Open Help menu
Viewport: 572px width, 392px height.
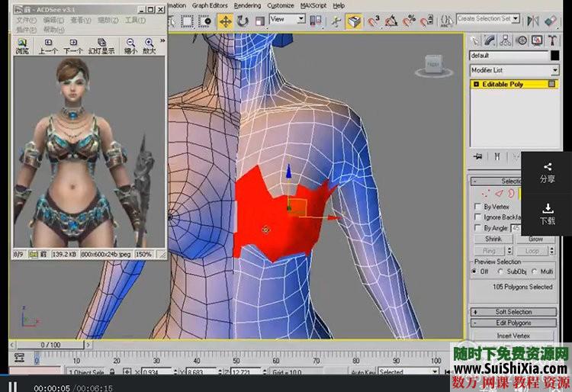[x=339, y=5]
